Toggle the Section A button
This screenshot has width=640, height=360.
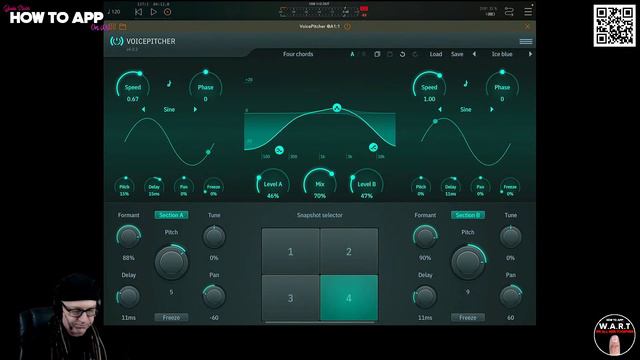(x=171, y=215)
